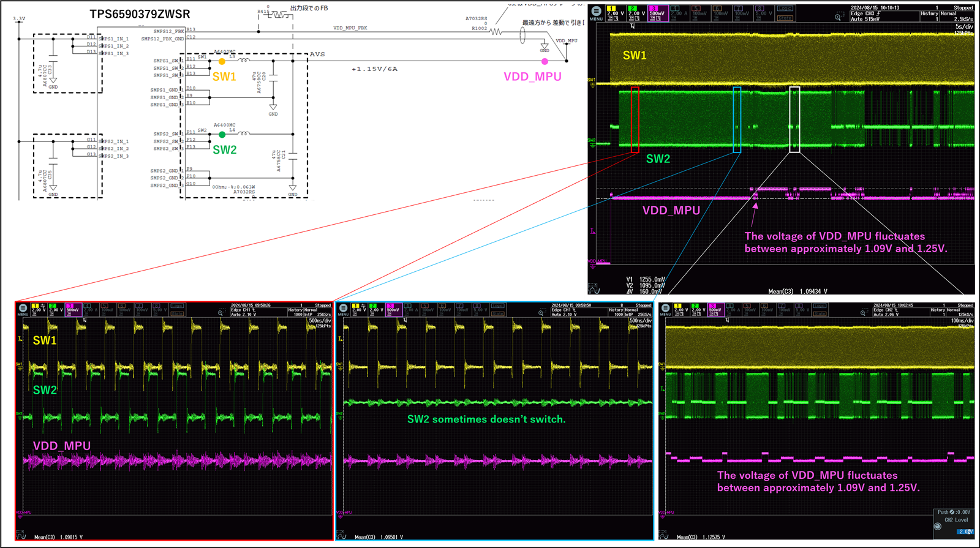Open the Normal 125kS/s acquisition box
The image size is (980, 548).
[960, 312]
